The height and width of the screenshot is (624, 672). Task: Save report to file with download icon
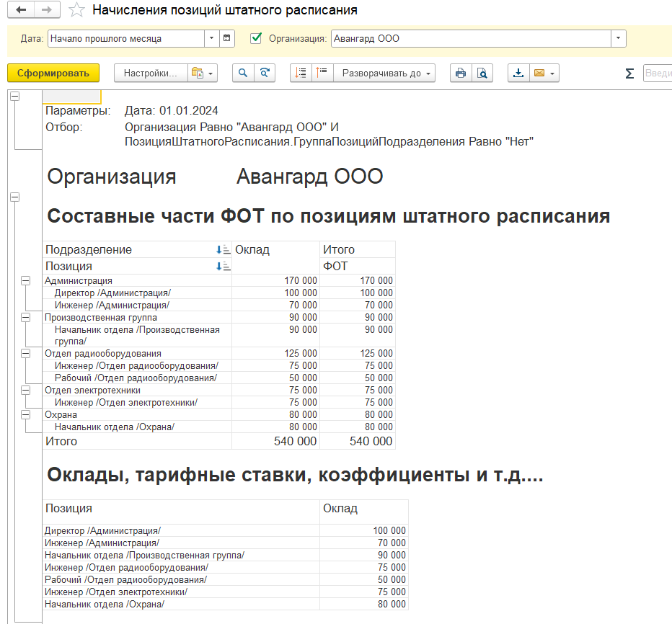point(518,73)
